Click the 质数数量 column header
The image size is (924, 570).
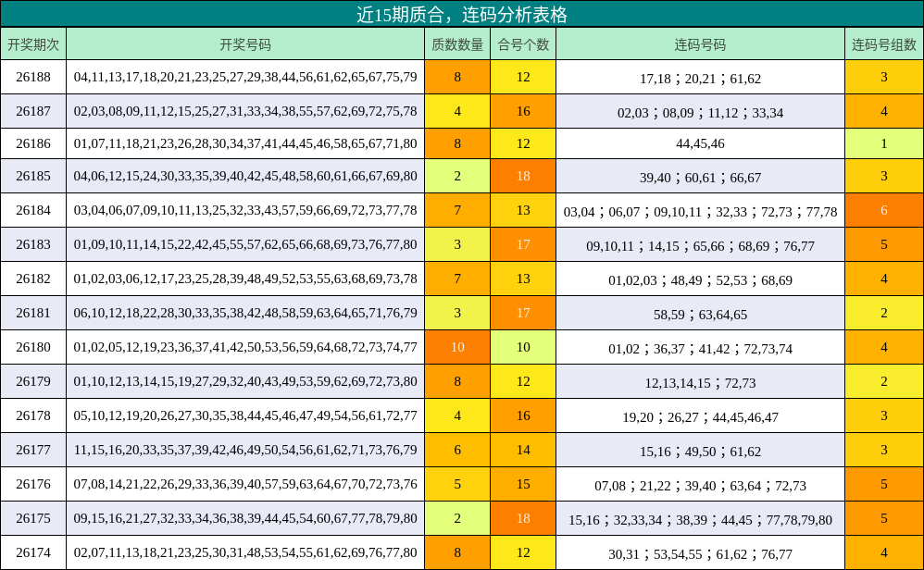[457, 44]
